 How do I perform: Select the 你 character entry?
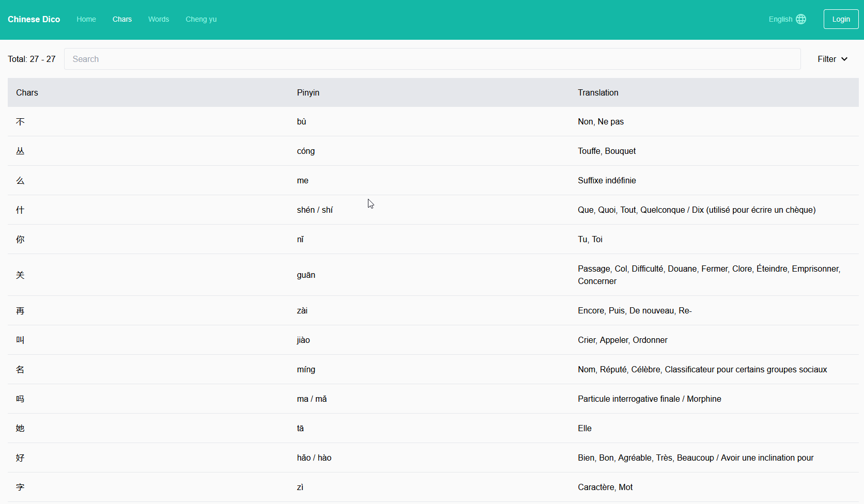[x=20, y=240]
